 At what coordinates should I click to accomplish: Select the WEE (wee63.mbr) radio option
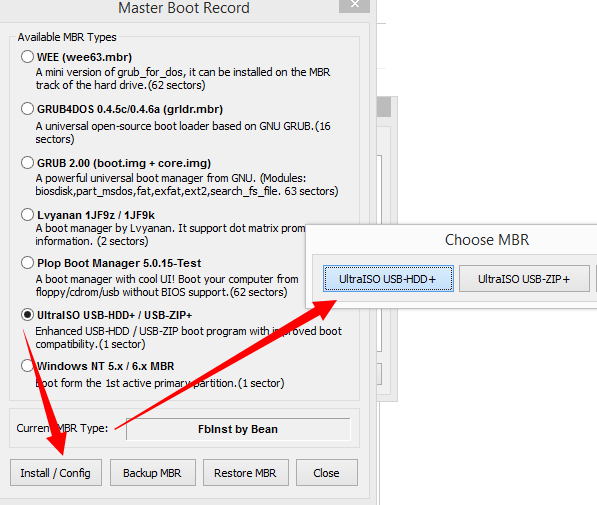pos(27,57)
